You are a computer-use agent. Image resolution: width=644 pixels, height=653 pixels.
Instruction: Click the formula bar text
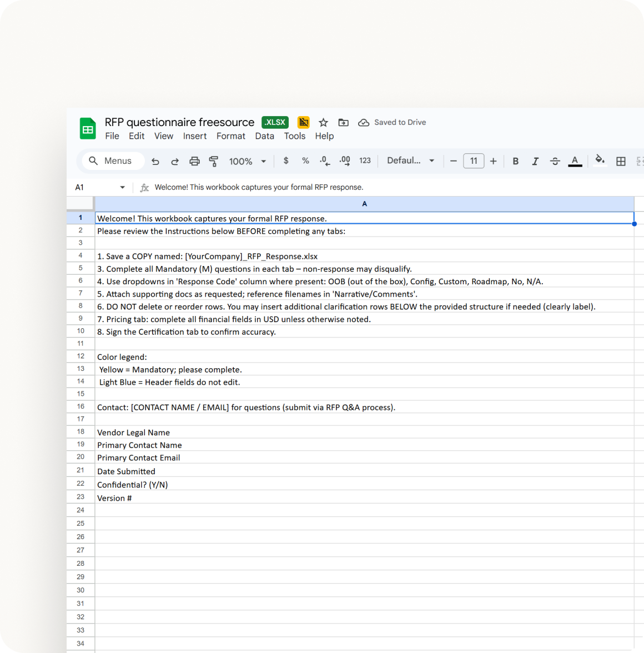(259, 188)
